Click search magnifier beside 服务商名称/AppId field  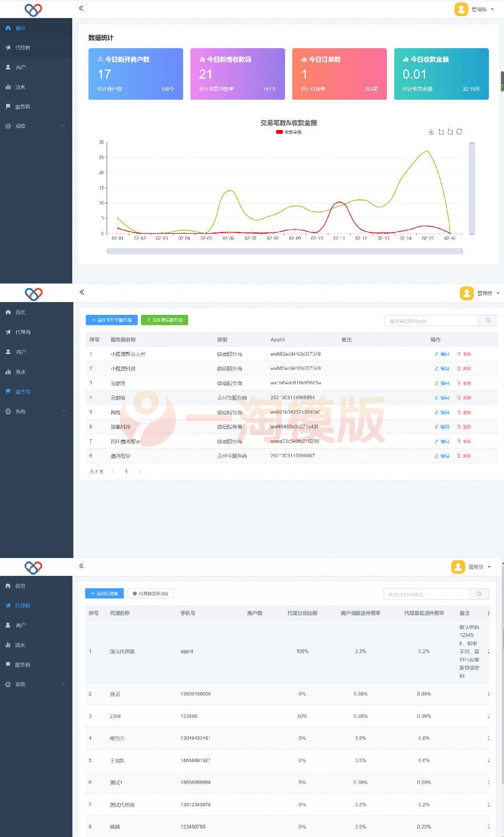(488, 320)
